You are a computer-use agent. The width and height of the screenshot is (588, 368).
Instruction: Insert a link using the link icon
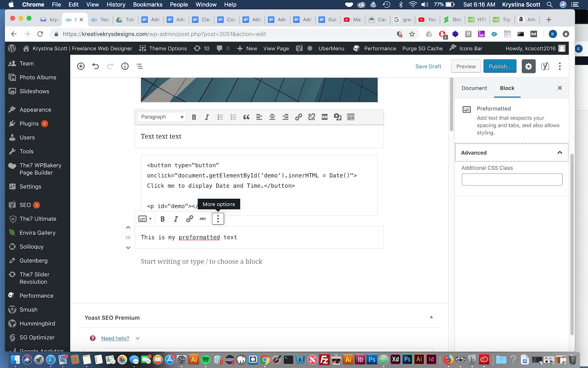point(298,117)
